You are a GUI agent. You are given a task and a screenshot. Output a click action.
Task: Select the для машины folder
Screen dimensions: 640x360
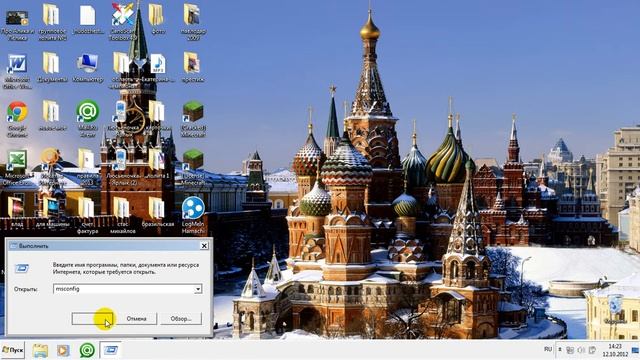pos(51,207)
